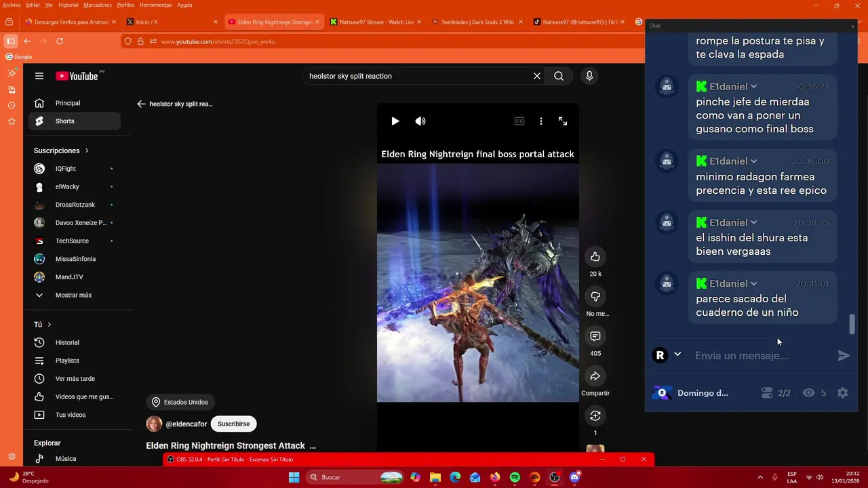Expand subscriptions with Mostrar más

pos(75,295)
